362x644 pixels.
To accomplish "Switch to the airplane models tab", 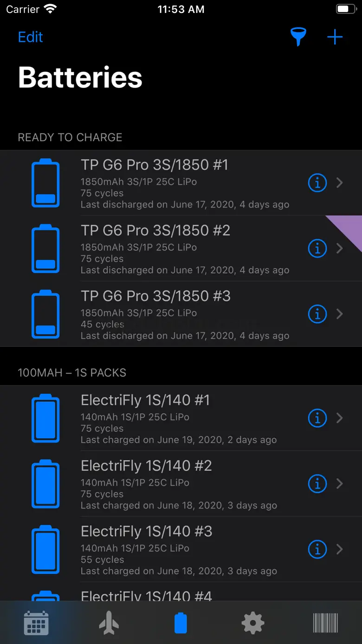I will [109, 623].
